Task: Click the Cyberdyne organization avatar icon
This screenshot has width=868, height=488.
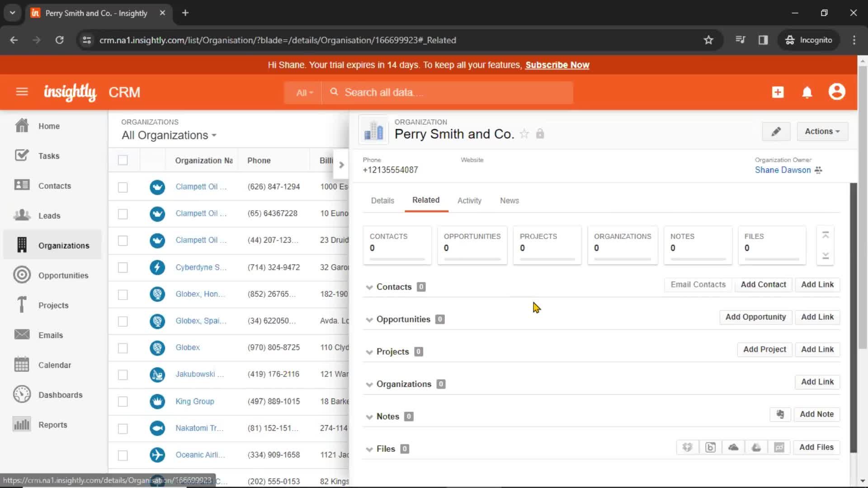Action: pyautogui.click(x=157, y=267)
